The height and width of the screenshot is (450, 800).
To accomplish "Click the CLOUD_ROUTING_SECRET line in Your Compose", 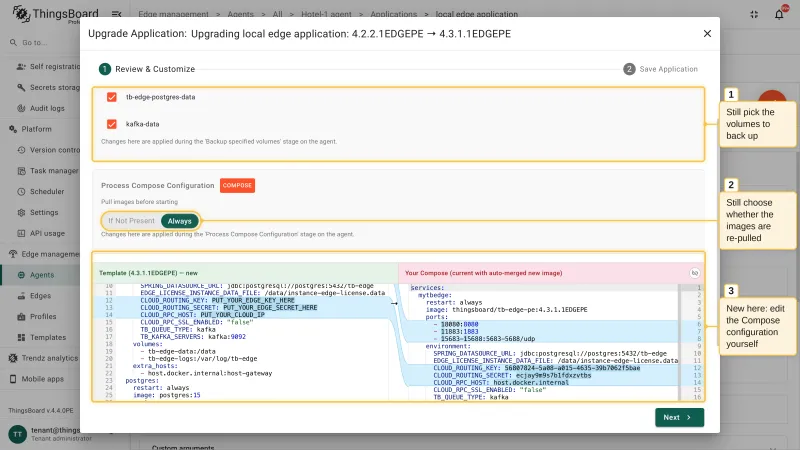I will pyautogui.click(x=512, y=375).
